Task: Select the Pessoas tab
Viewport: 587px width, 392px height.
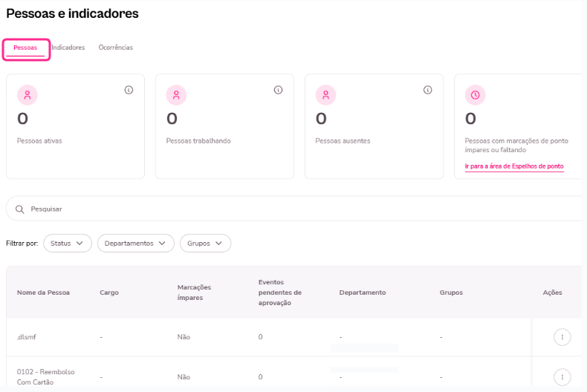Action: tap(25, 48)
